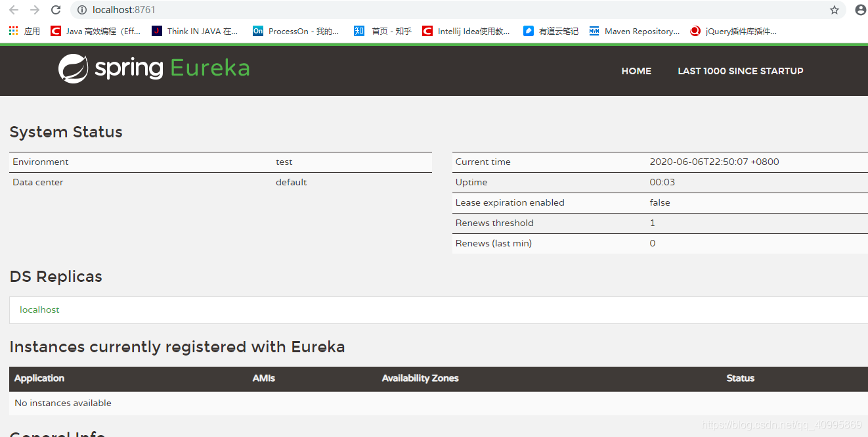Click the default data center value

point(292,182)
